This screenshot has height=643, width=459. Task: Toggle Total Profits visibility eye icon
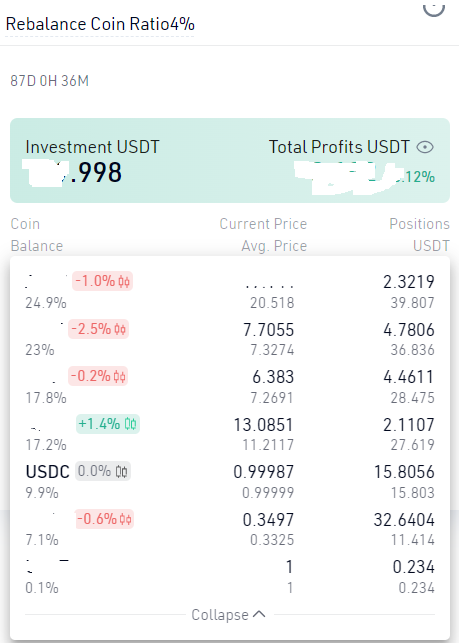[425, 147]
